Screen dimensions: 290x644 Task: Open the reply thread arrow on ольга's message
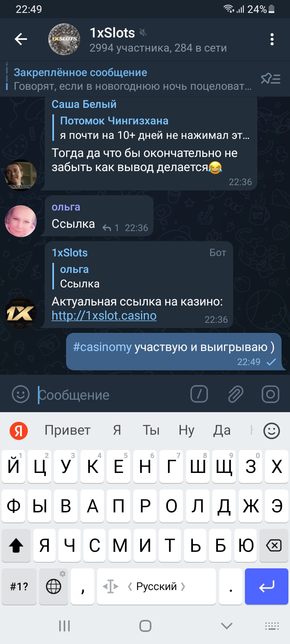click(x=107, y=228)
